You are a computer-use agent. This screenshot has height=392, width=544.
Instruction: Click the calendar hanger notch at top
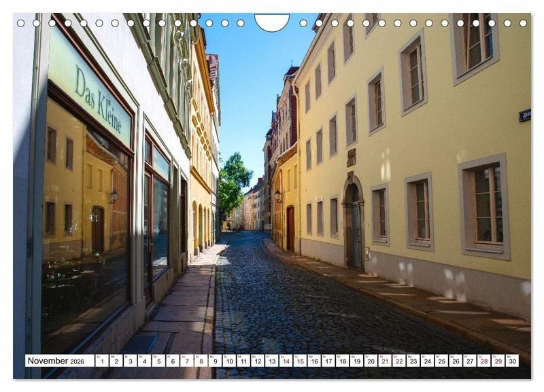coord(272,23)
